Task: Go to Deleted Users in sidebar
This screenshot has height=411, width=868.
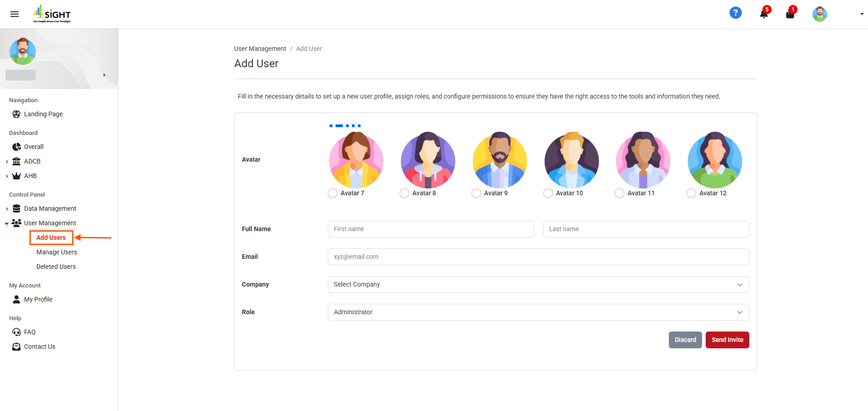Action: pos(56,267)
